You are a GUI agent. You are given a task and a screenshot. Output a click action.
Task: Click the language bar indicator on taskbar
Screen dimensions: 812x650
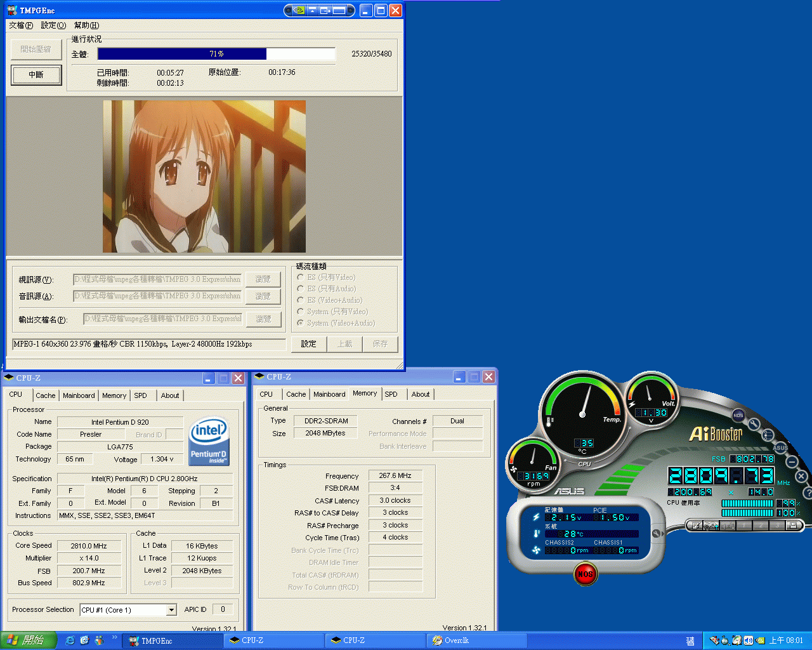coord(690,641)
